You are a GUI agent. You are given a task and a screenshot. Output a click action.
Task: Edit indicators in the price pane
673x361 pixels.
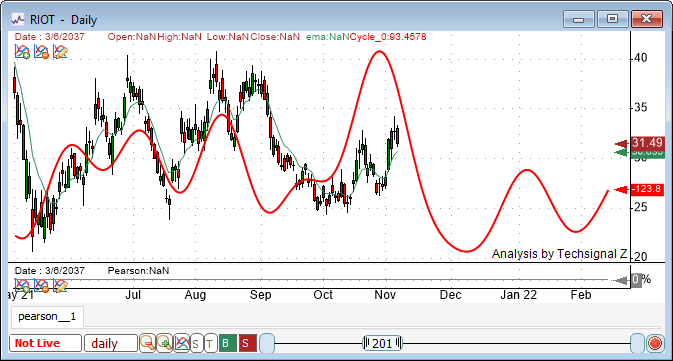coord(60,52)
